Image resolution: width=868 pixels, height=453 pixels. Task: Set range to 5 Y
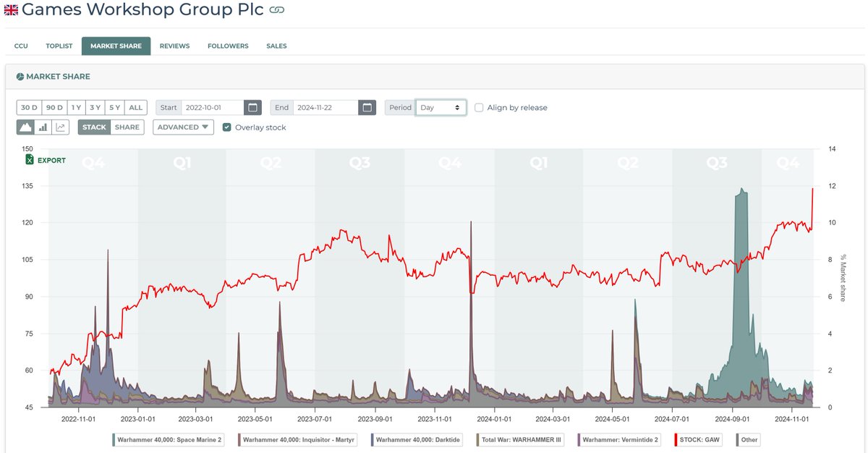[x=114, y=107]
